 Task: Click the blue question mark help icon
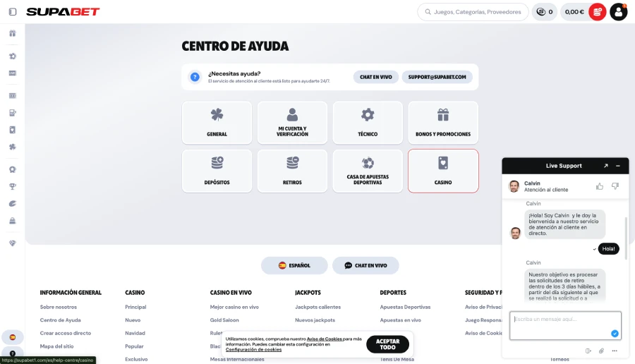195,77
